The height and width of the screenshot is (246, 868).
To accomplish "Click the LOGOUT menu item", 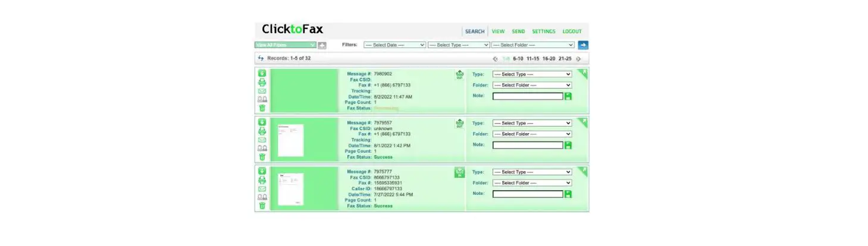I will point(572,31).
